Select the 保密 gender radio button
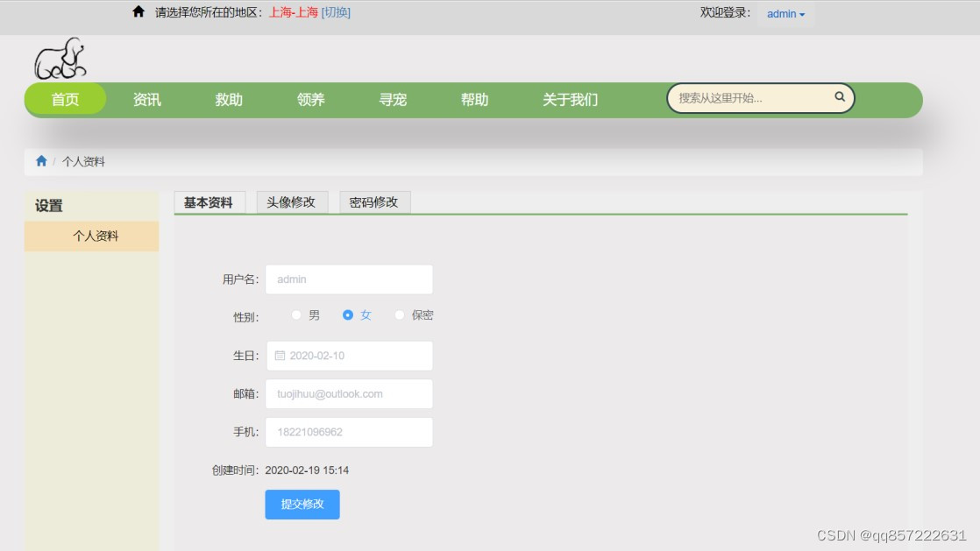The height and width of the screenshot is (551, 980). [400, 314]
